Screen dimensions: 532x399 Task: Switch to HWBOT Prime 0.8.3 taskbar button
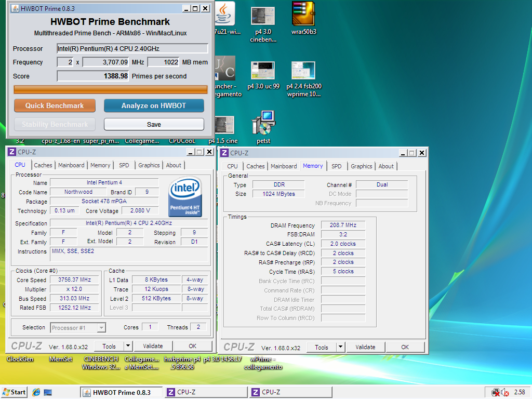click(x=121, y=393)
